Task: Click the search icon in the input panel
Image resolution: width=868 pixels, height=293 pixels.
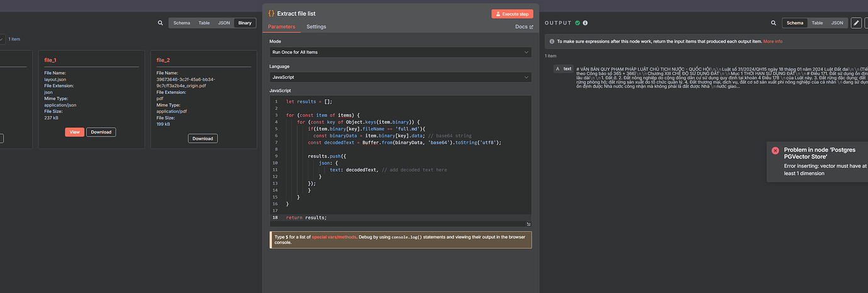Action: (x=160, y=23)
